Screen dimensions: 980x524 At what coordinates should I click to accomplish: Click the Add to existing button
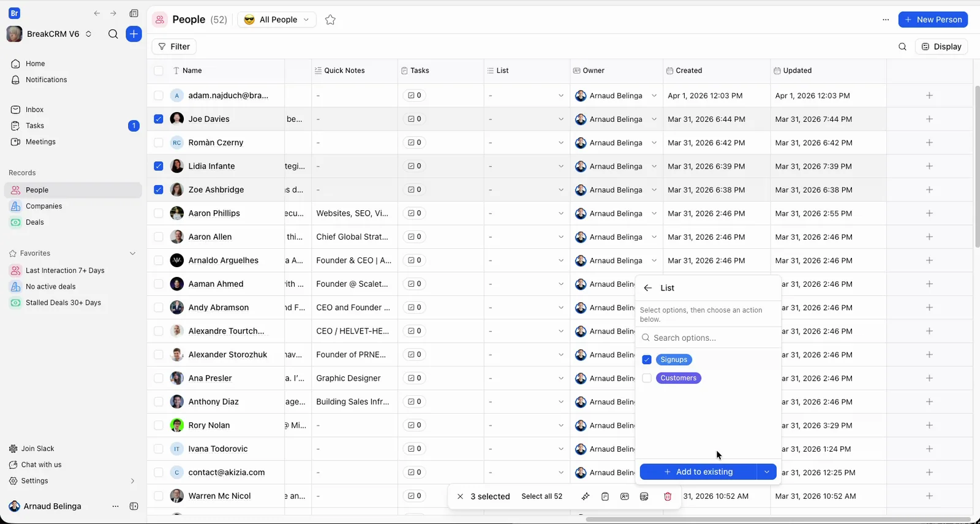698,472
